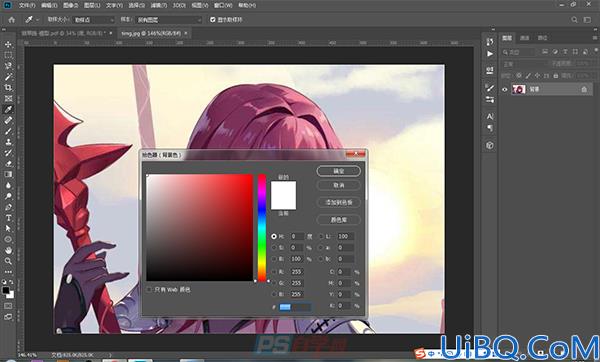Select the Dodge tool

(x=8, y=196)
